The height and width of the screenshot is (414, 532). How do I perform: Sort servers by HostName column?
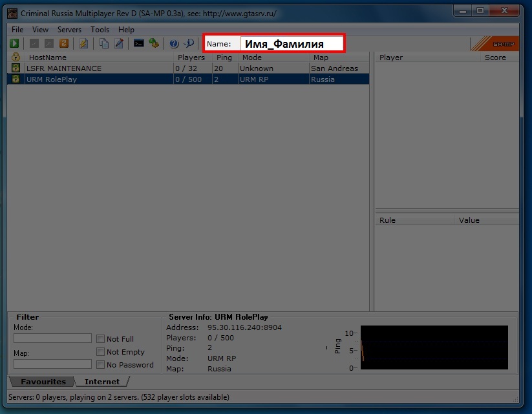tap(99, 57)
